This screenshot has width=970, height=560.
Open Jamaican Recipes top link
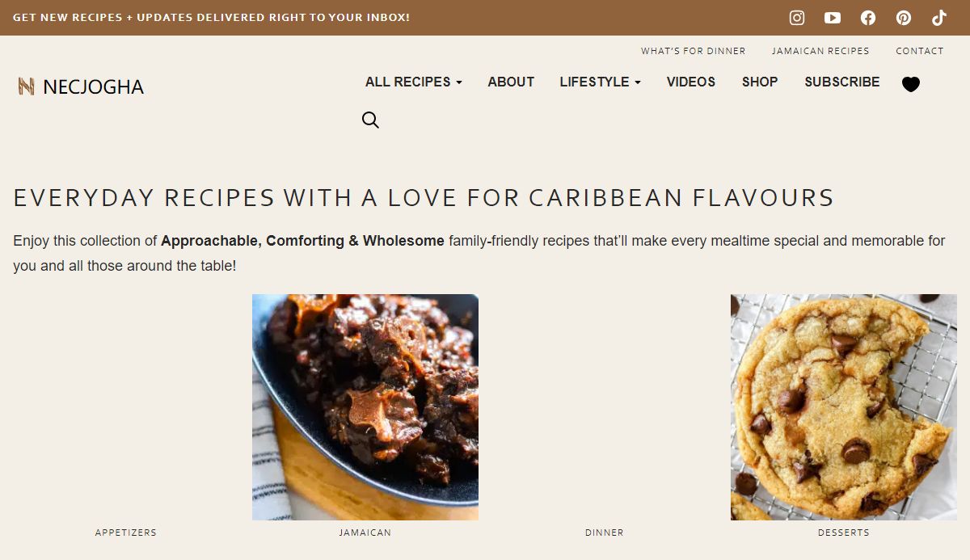(x=820, y=51)
